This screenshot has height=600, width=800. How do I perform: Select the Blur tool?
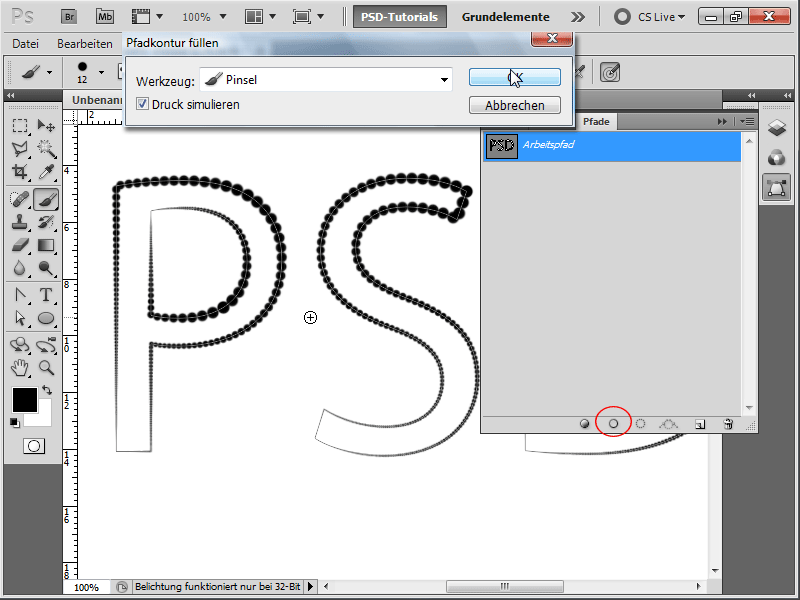20,268
